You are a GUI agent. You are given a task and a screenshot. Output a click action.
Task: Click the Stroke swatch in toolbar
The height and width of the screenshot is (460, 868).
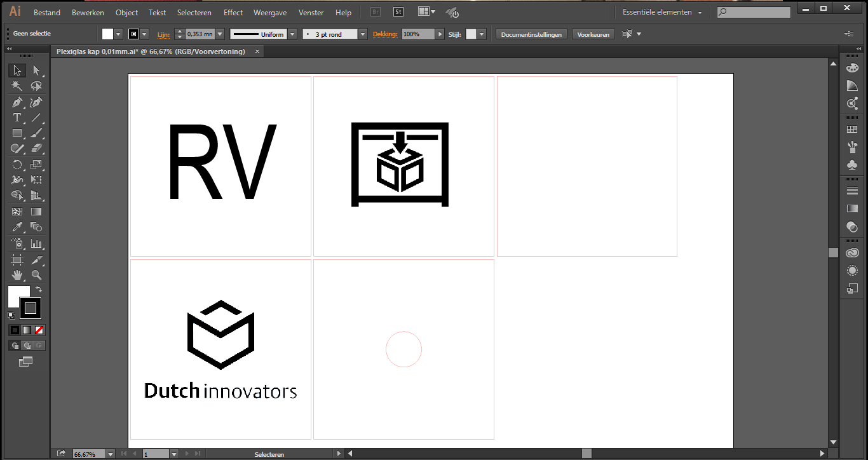[30, 308]
